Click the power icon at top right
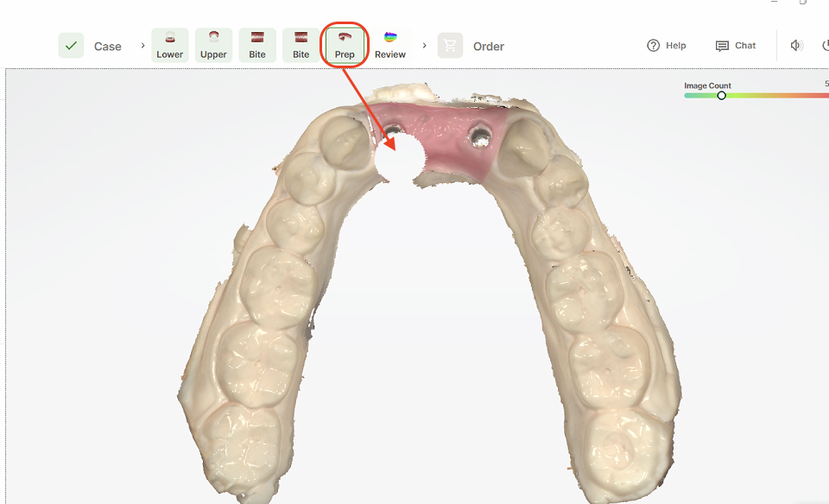829x504 pixels. pyautogui.click(x=825, y=46)
